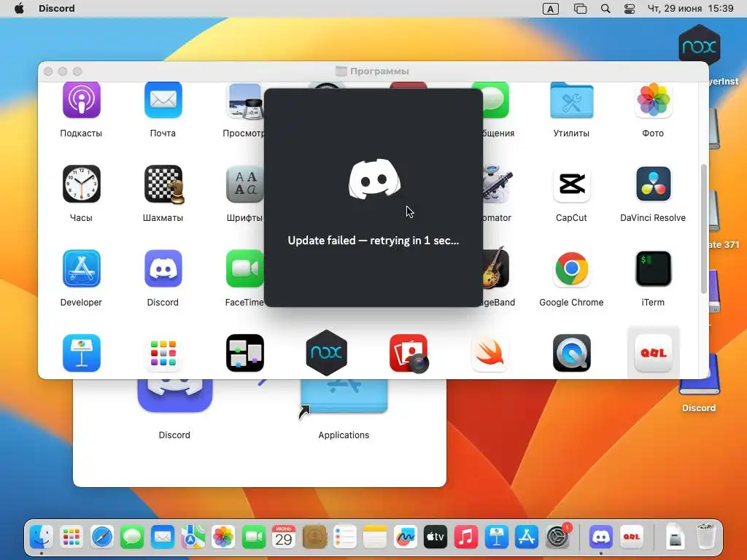The width and height of the screenshot is (747, 560).
Task: Open Safari from the Dock
Action: [102, 537]
